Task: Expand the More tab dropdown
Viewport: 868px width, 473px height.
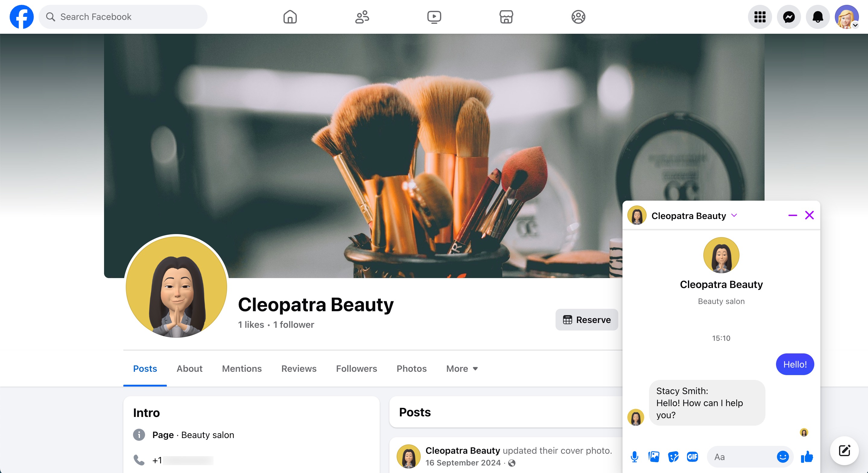Action: pyautogui.click(x=462, y=369)
